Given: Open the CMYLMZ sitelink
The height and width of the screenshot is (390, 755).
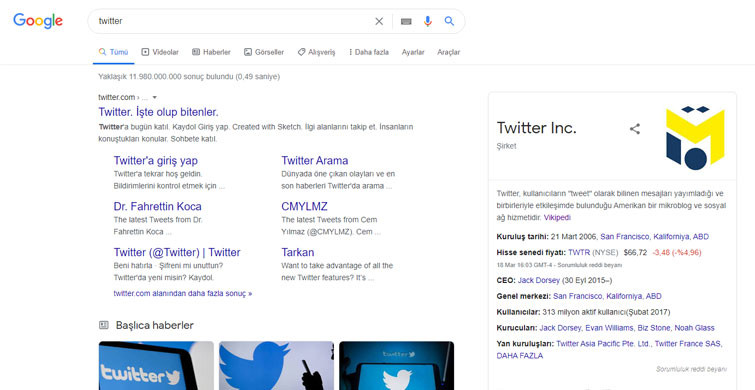Looking at the screenshot, I should coord(304,207).
